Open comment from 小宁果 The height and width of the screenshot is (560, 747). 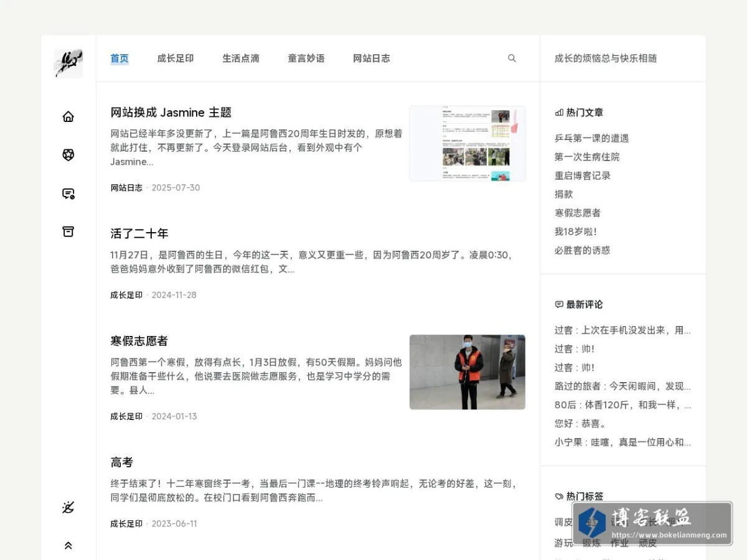point(622,442)
